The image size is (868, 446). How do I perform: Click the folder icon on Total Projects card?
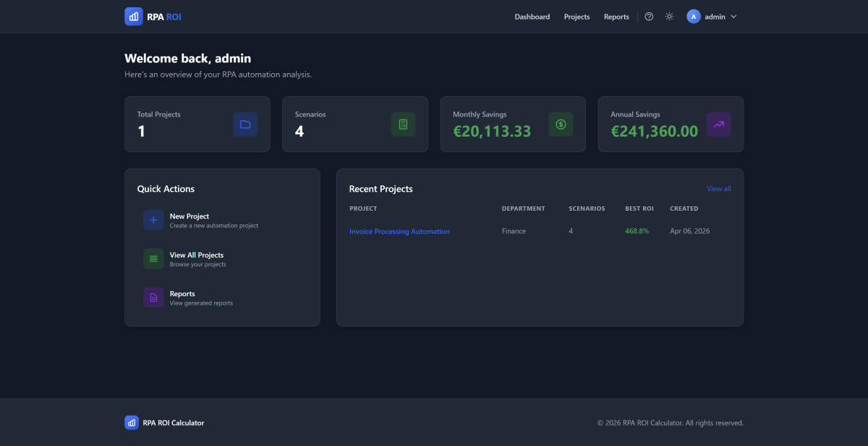pyautogui.click(x=245, y=124)
